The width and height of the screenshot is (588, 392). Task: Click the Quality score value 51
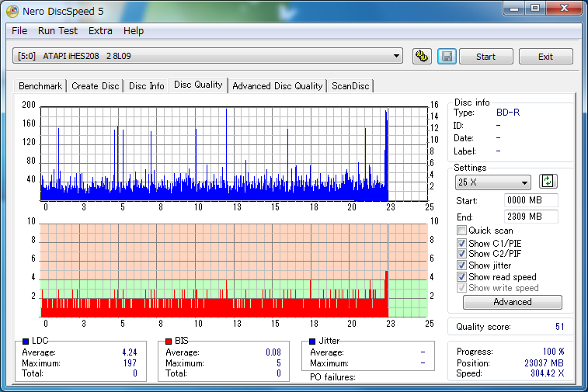click(x=559, y=327)
